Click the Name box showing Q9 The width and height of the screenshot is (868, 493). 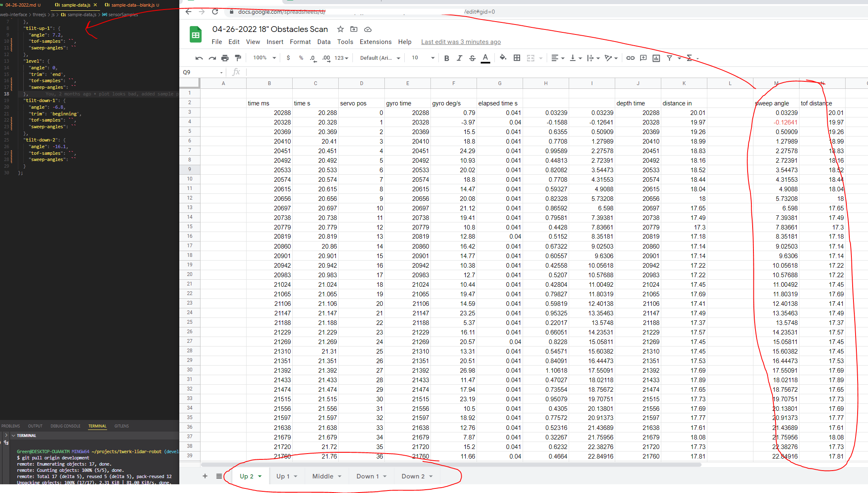203,72
